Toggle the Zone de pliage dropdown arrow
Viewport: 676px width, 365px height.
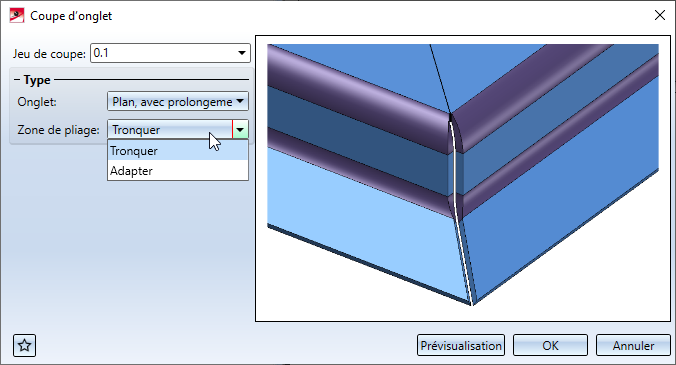(240, 129)
